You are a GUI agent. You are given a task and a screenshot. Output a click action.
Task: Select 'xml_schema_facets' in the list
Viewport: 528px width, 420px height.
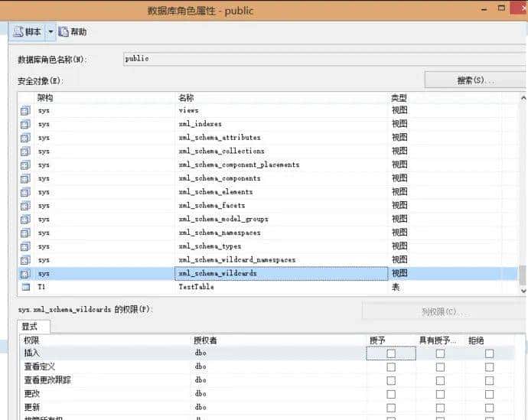pyautogui.click(x=212, y=205)
